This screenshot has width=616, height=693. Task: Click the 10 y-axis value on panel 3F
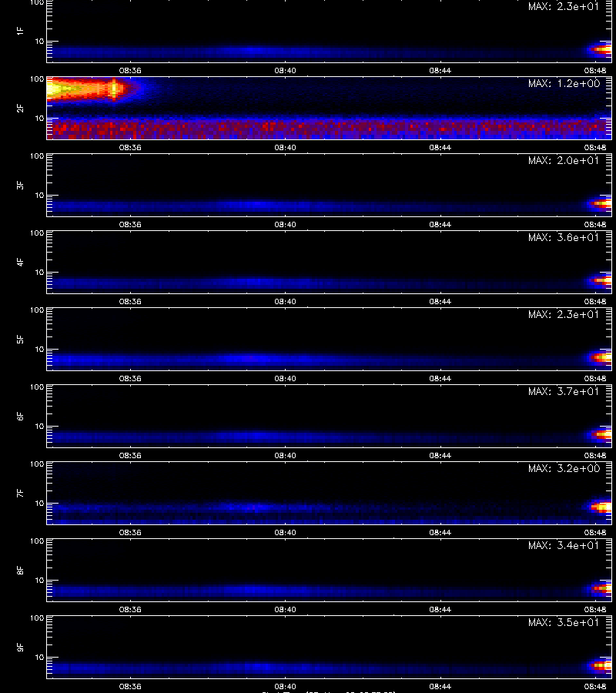pyautogui.click(x=39, y=195)
